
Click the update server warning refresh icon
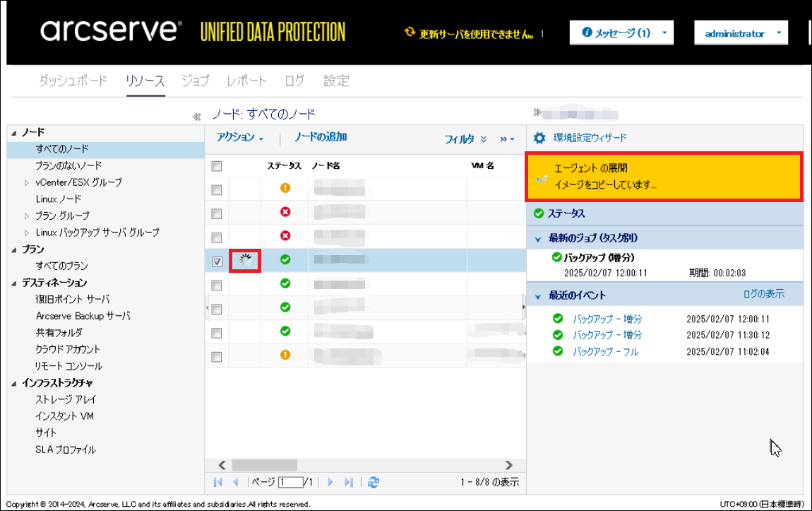(x=410, y=32)
